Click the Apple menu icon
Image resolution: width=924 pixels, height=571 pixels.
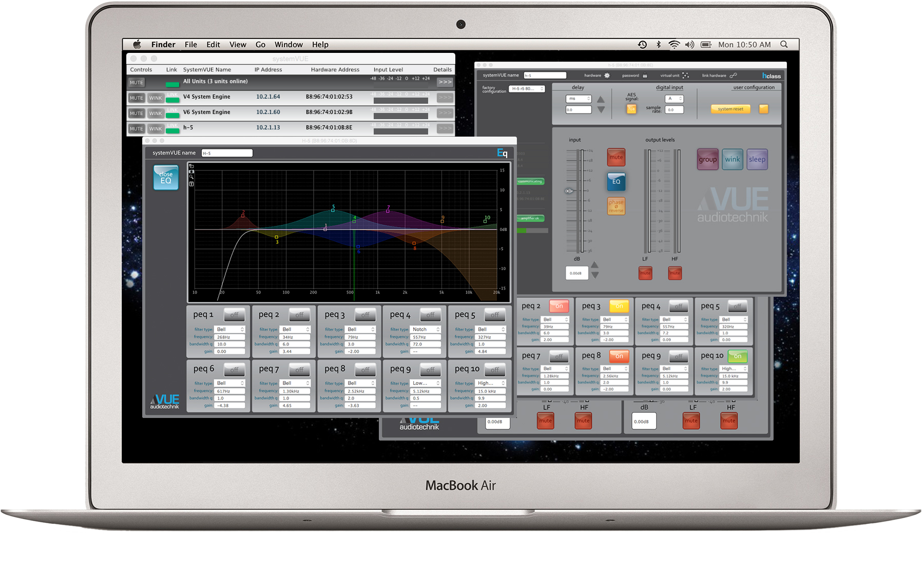coord(137,45)
